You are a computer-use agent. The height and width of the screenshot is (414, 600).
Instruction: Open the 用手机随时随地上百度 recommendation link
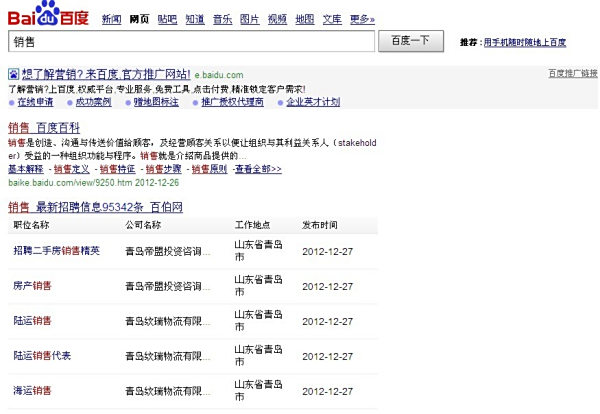coord(525,42)
